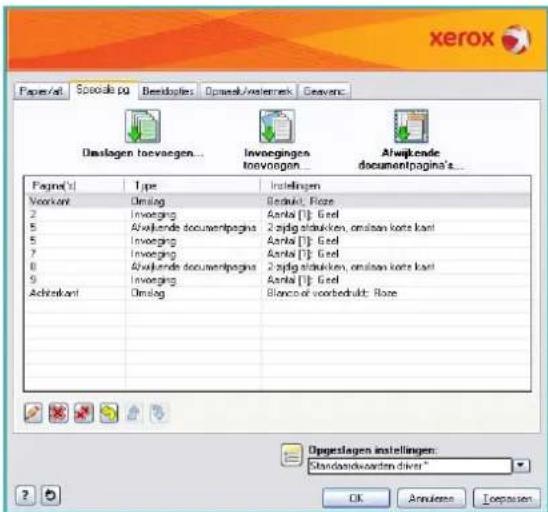Viewport: 548px width, 512px height.
Task: Select the page 7 Invoeging row
Action: point(278,253)
